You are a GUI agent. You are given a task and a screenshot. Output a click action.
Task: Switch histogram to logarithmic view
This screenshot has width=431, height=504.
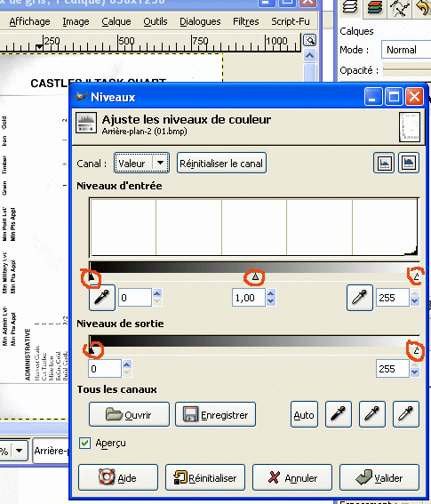click(409, 163)
